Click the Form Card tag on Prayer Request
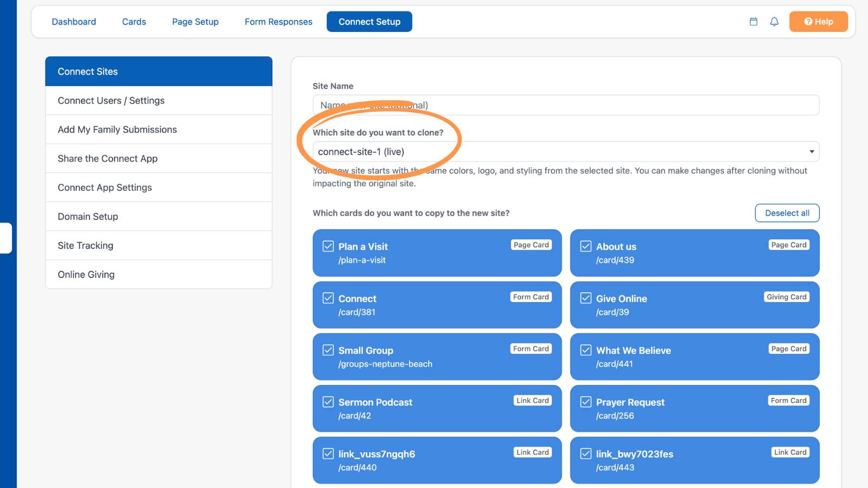 [789, 401]
